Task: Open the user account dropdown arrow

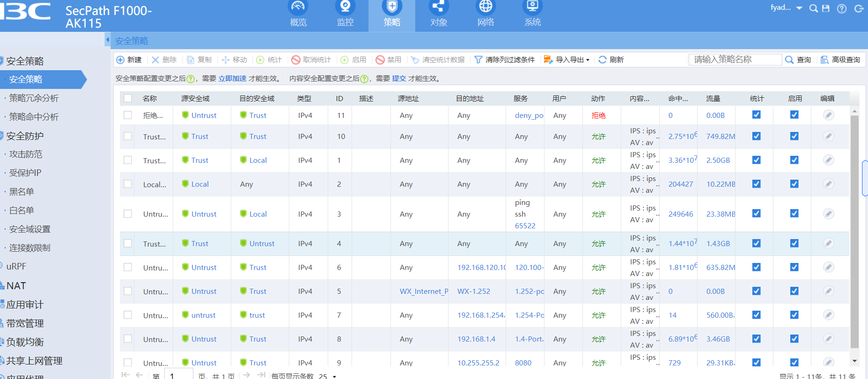Action: (799, 8)
